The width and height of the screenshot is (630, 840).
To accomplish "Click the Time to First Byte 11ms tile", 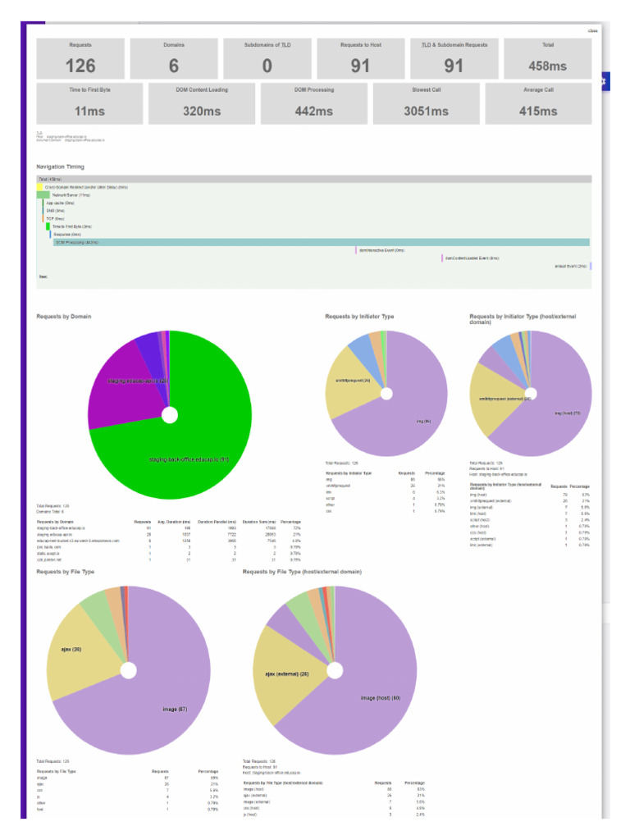I will click(x=89, y=103).
